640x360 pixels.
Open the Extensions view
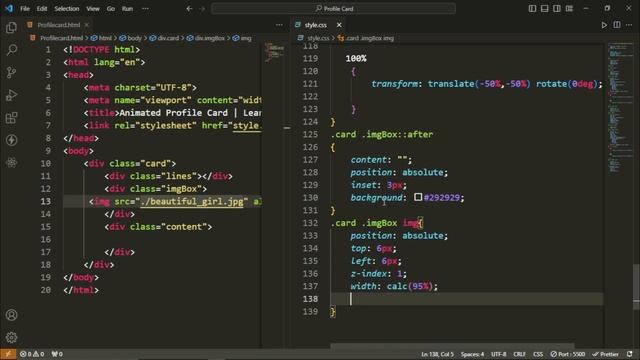(11, 118)
